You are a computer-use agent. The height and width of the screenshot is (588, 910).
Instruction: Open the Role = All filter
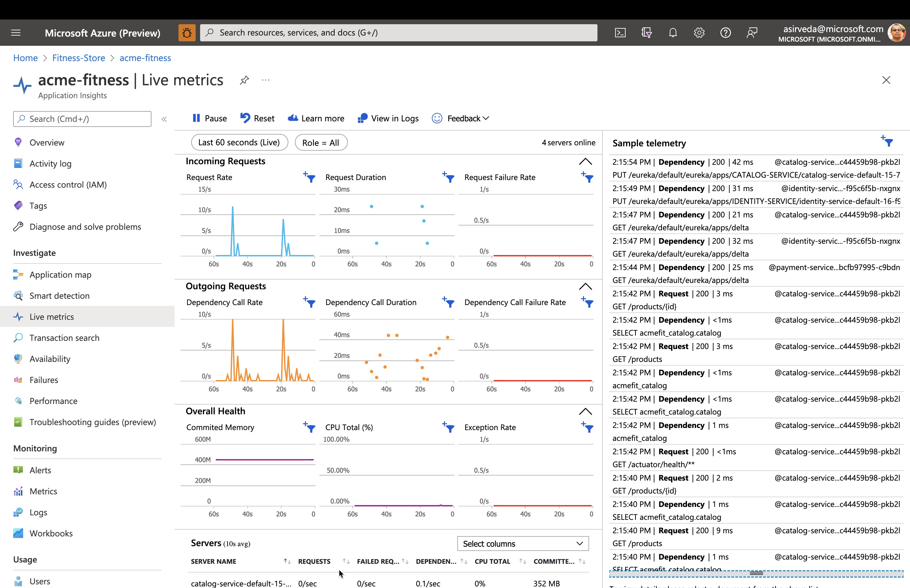[321, 142]
